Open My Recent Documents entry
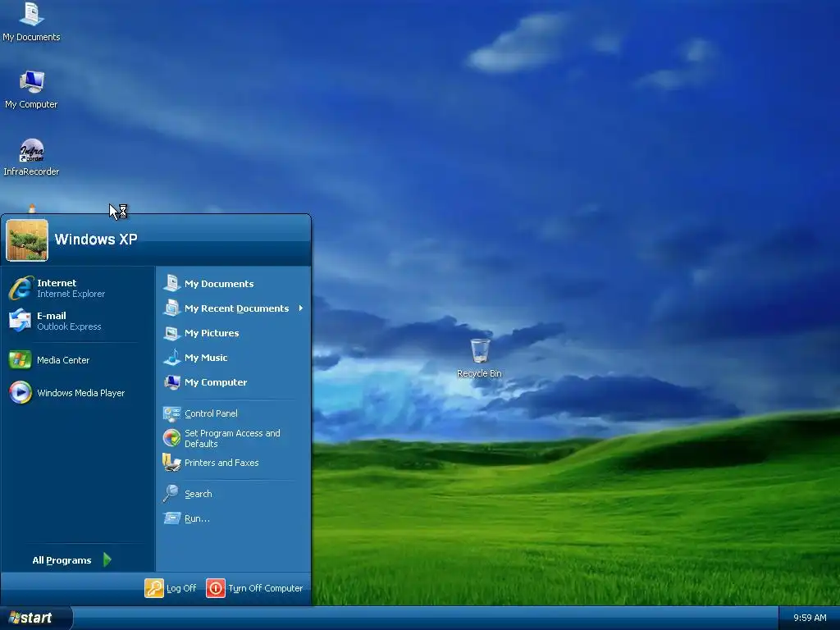The height and width of the screenshot is (630, 840). click(x=234, y=308)
